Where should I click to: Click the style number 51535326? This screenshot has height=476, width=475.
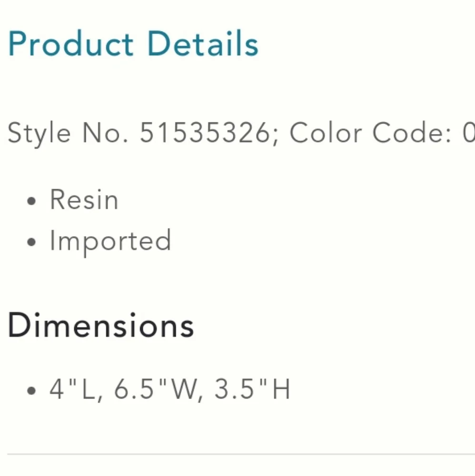[x=205, y=133]
